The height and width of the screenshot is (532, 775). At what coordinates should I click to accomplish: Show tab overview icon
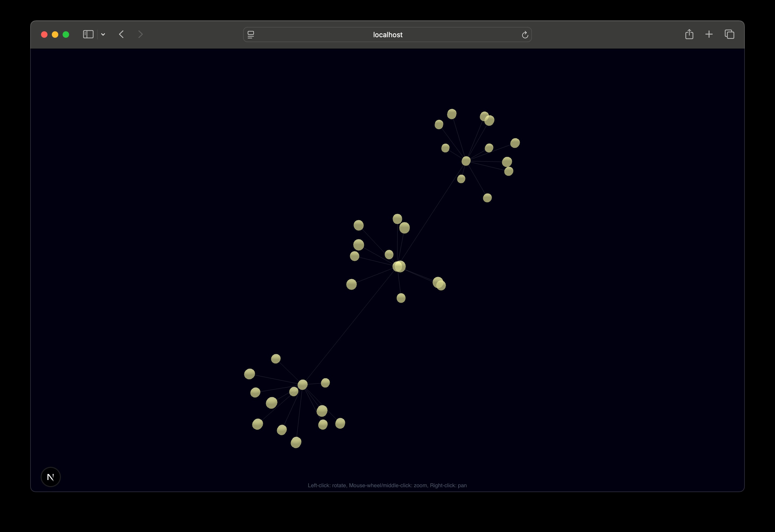coord(729,34)
